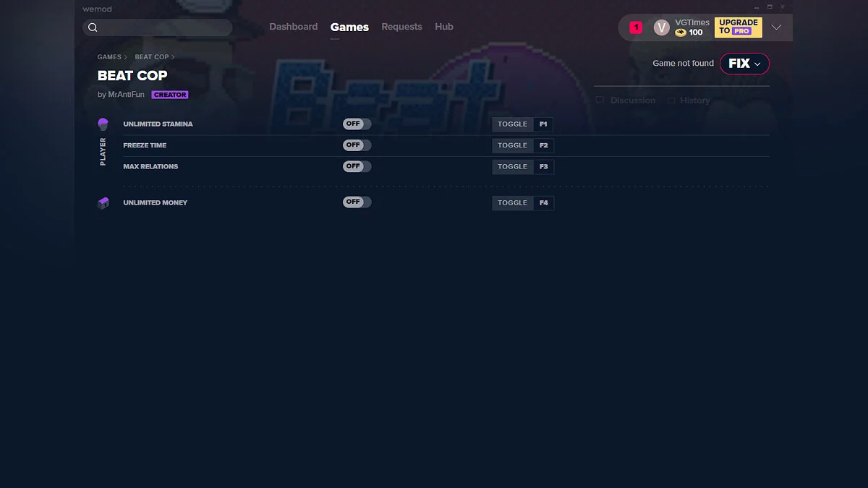
Task: Click the History icon
Action: click(x=671, y=100)
